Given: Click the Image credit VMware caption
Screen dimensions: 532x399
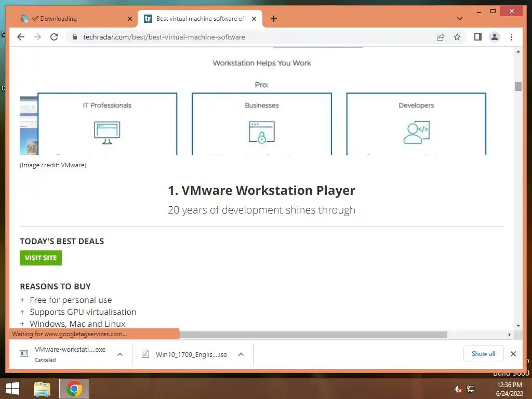Looking at the screenshot, I should pyautogui.click(x=53, y=165).
